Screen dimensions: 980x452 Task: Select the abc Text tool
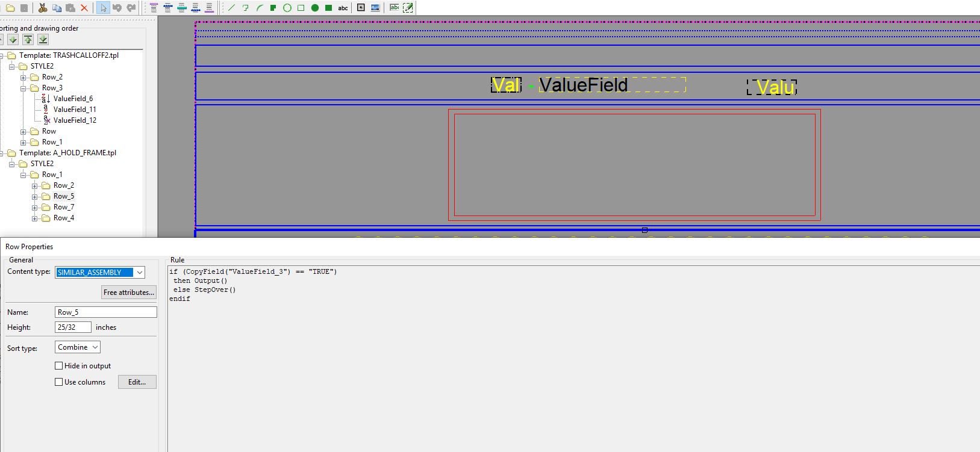(x=343, y=8)
